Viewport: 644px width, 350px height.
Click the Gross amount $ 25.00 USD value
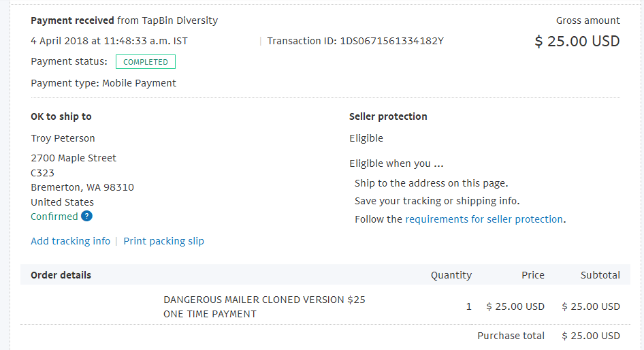point(577,41)
